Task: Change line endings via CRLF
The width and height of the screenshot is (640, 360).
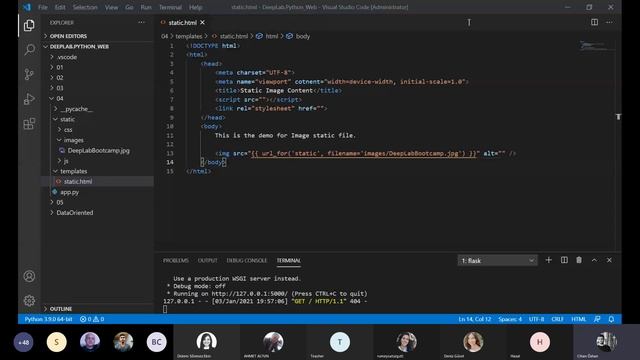Action: click(558, 319)
